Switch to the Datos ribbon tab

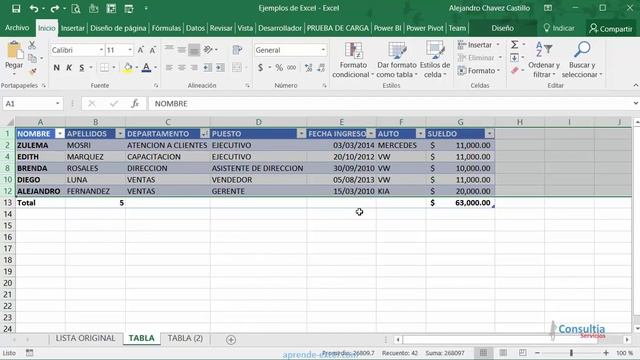click(x=195, y=28)
